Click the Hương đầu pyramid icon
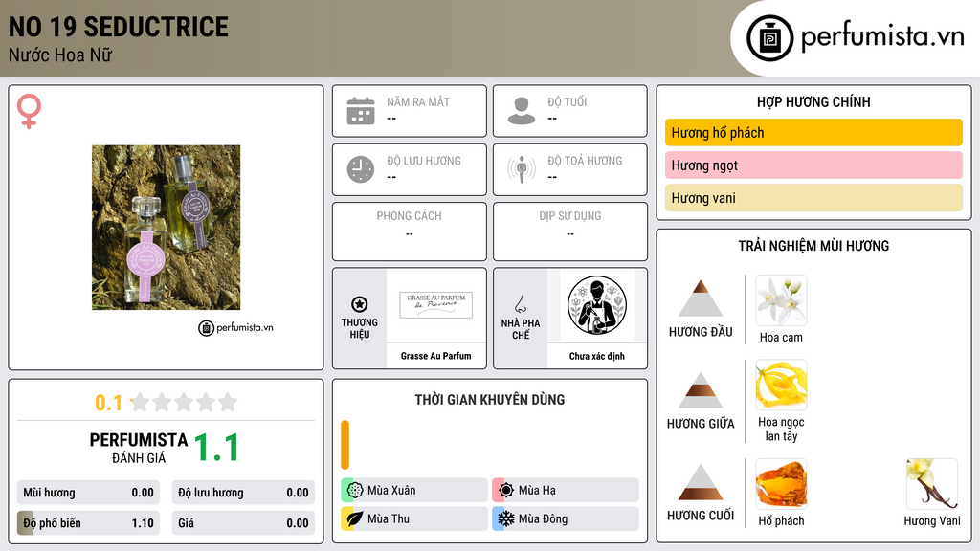 click(x=701, y=298)
